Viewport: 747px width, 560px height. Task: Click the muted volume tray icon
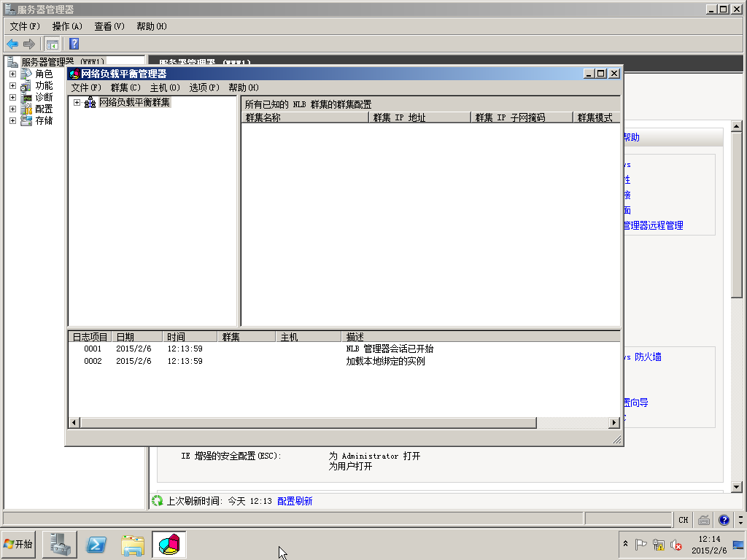point(676,544)
